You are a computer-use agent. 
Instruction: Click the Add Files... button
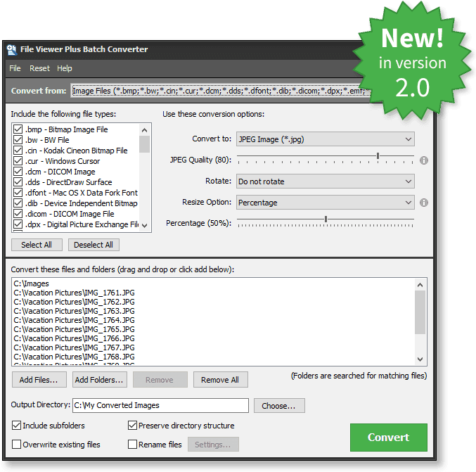point(39,380)
